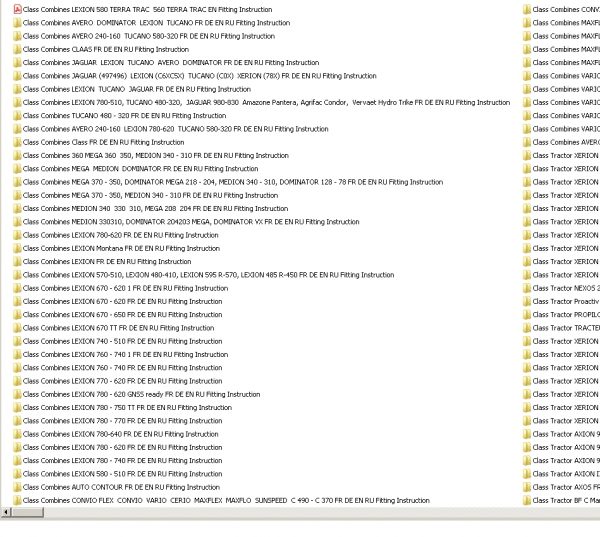Click 'Class Tractor TRACTE' truncated entry
Image resolution: width=600 pixels, height=537 pixels.
(566, 328)
